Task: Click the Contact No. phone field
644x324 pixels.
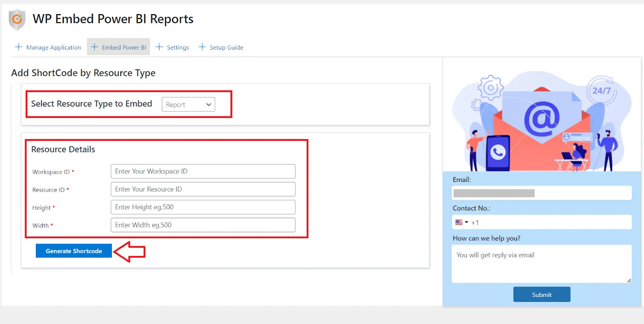Action: click(542, 222)
